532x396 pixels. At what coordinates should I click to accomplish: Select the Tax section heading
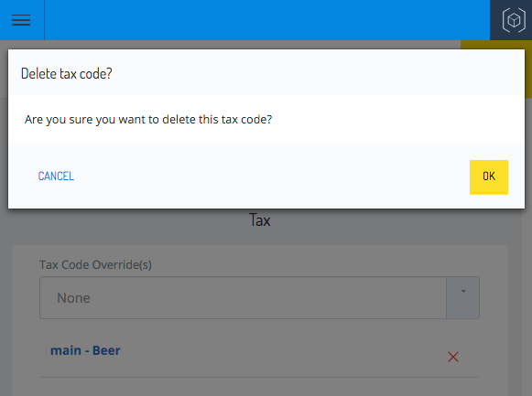point(259,220)
